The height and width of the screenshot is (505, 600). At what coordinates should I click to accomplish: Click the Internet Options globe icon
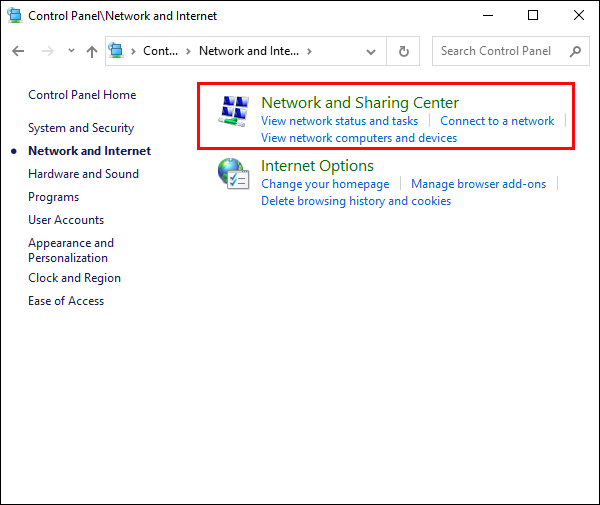tap(234, 174)
